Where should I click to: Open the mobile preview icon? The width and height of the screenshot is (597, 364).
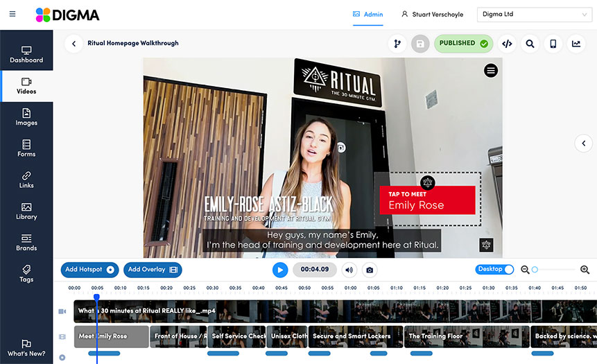point(553,44)
